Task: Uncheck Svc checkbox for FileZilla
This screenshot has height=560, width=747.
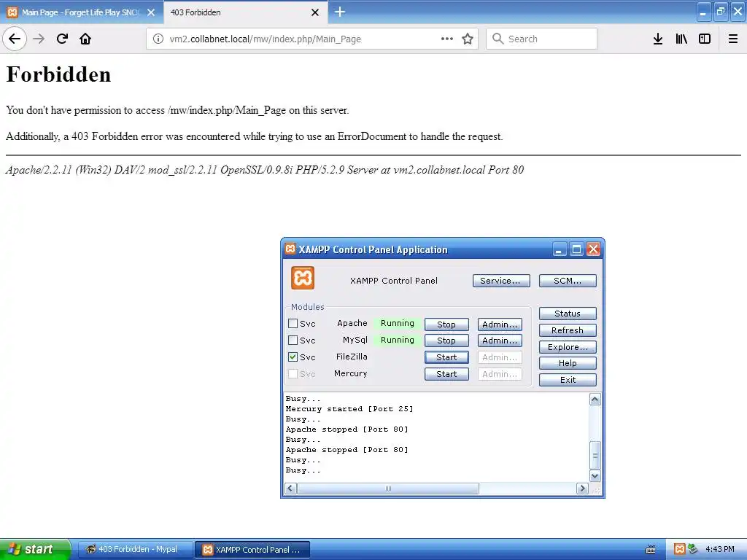Action: coord(293,357)
